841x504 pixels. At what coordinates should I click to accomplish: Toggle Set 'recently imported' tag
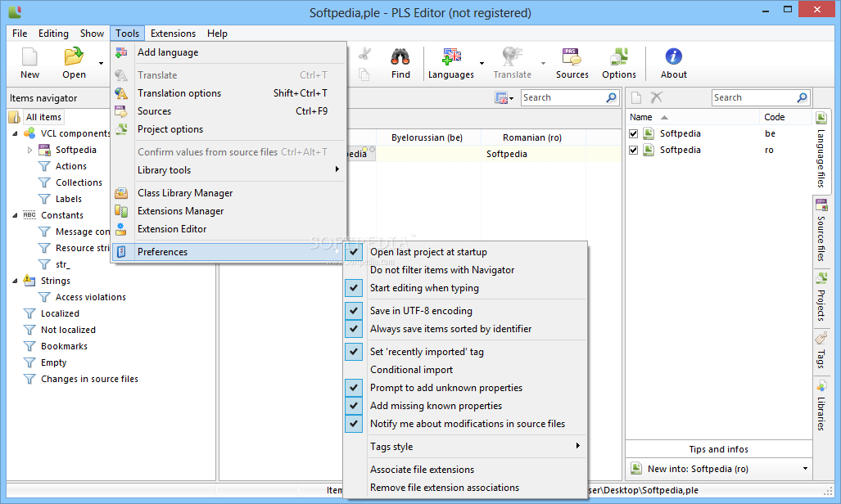[x=465, y=352]
